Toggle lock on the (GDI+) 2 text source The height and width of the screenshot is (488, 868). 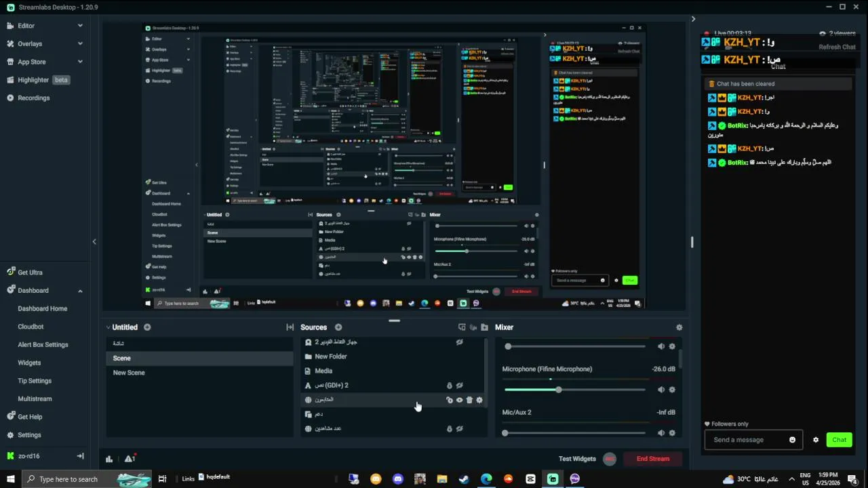(449, 386)
